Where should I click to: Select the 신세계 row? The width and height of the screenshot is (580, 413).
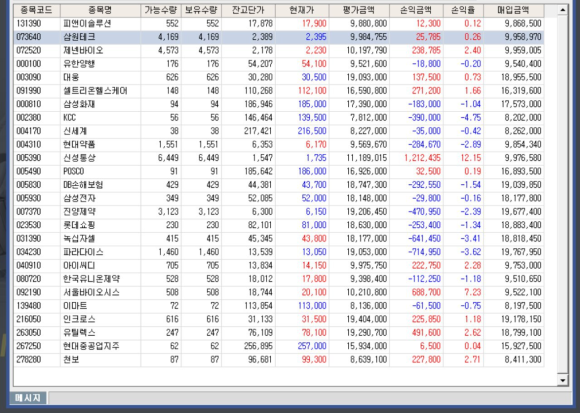coord(279,131)
